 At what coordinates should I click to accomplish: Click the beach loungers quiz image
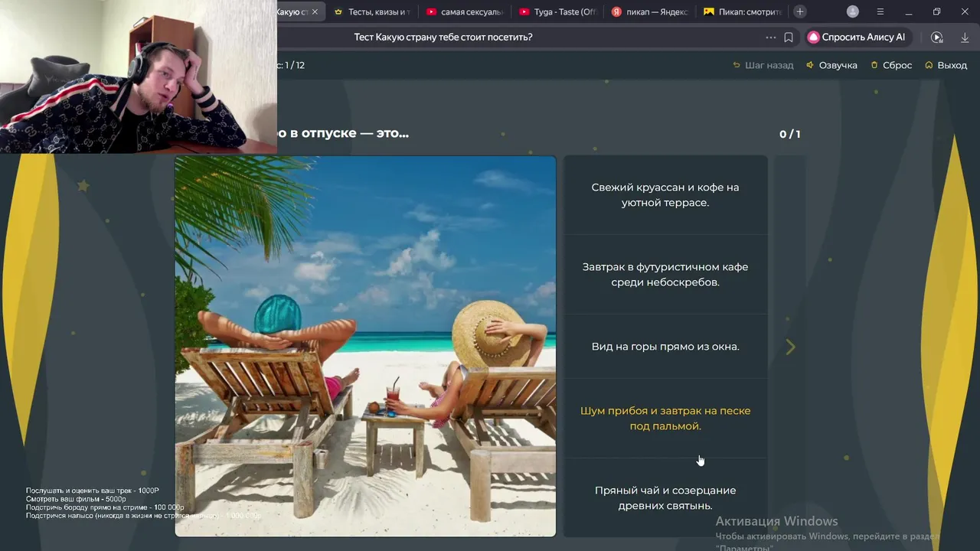pos(365,346)
